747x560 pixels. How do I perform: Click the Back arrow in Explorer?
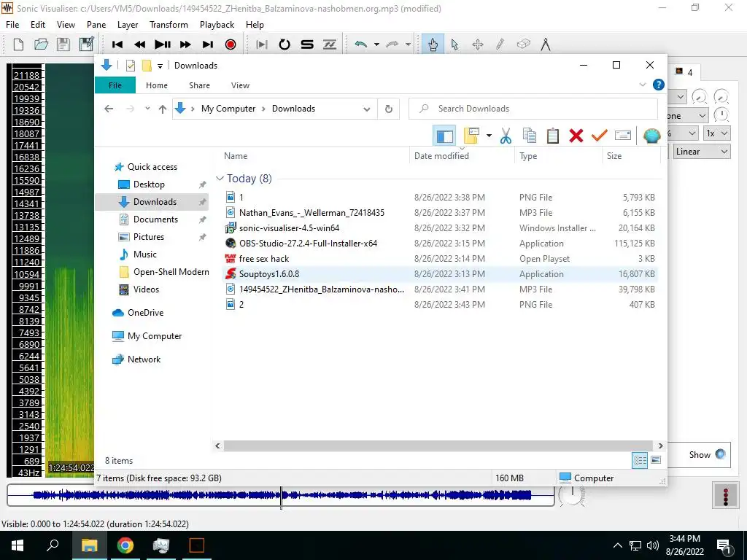click(109, 109)
